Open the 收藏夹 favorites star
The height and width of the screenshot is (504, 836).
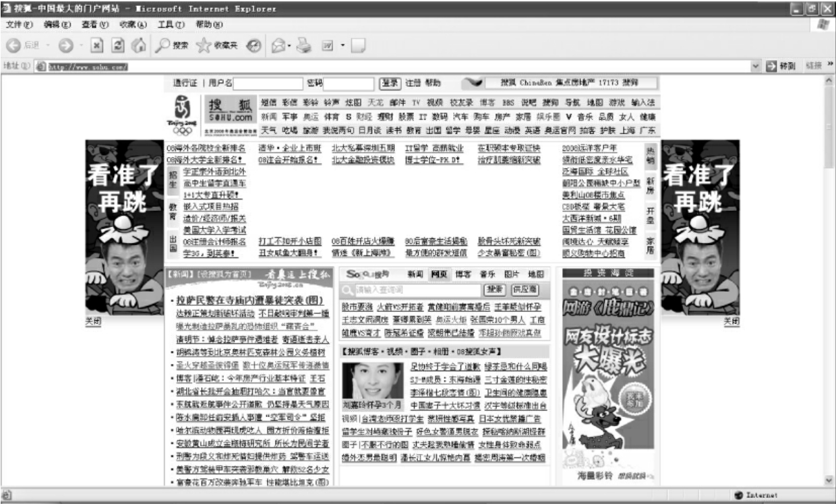click(216, 45)
